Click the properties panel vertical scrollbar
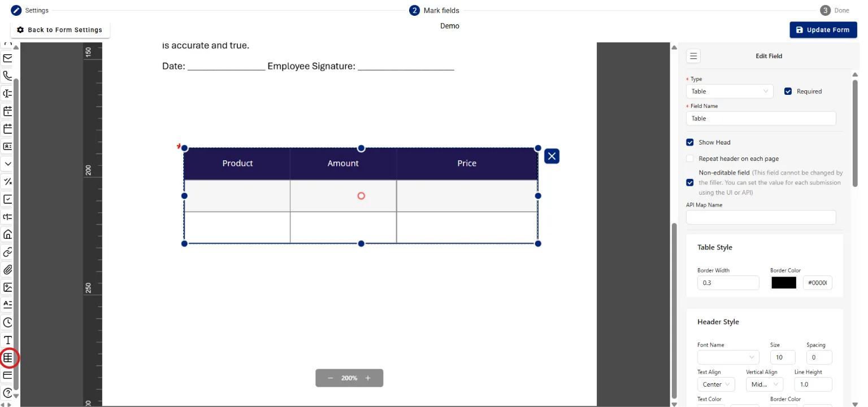Image resolution: width=868 pixels, height=407 pixels. pyautogui.click(x=855, y=133)
